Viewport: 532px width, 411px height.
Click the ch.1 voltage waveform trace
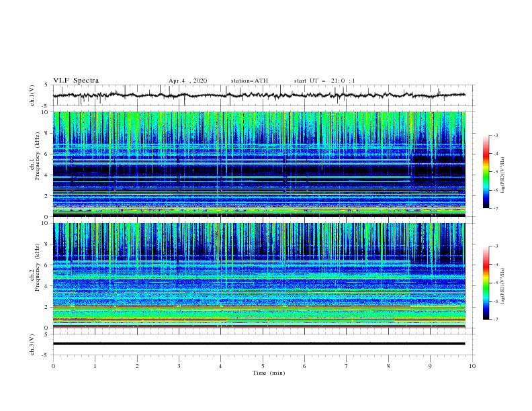point(259,95)
